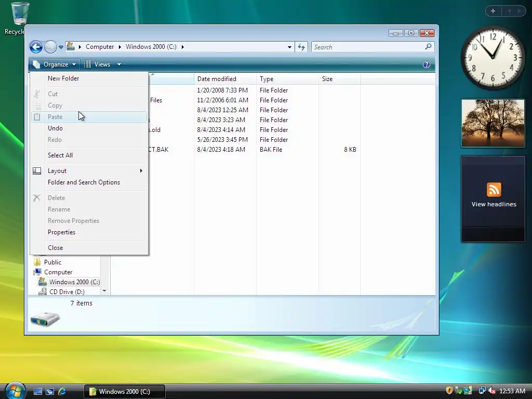
Task: Launch Internet Explorer from quick launch
Action: [x=62, y=392]
